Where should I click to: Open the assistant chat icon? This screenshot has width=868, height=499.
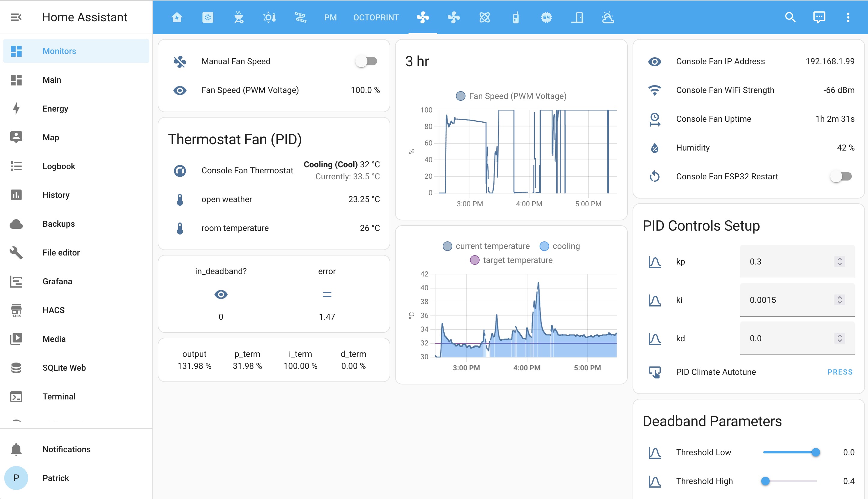tap(819, 17)
